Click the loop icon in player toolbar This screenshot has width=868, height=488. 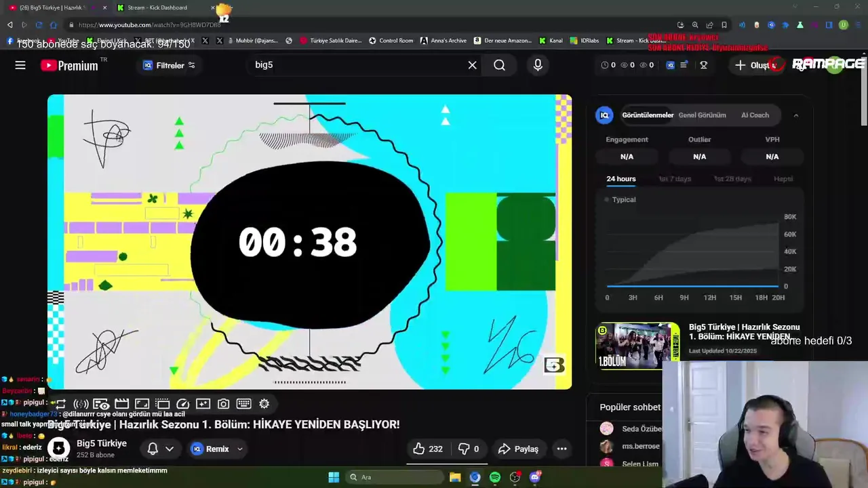(x=61, y=404)
